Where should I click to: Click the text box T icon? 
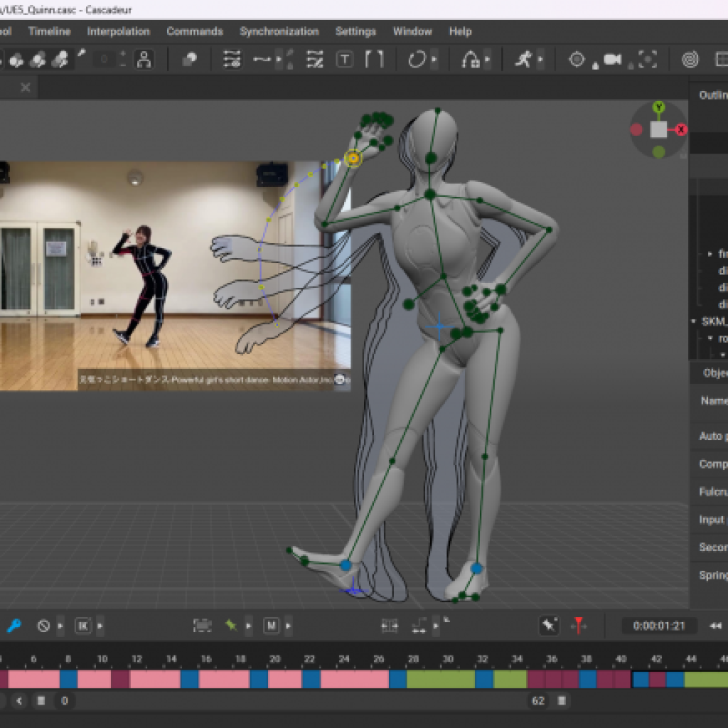tap(345, 60)
